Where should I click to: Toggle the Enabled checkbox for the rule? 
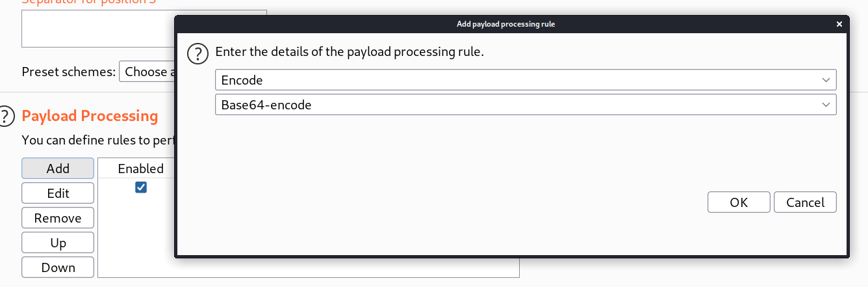click(141, 187)
